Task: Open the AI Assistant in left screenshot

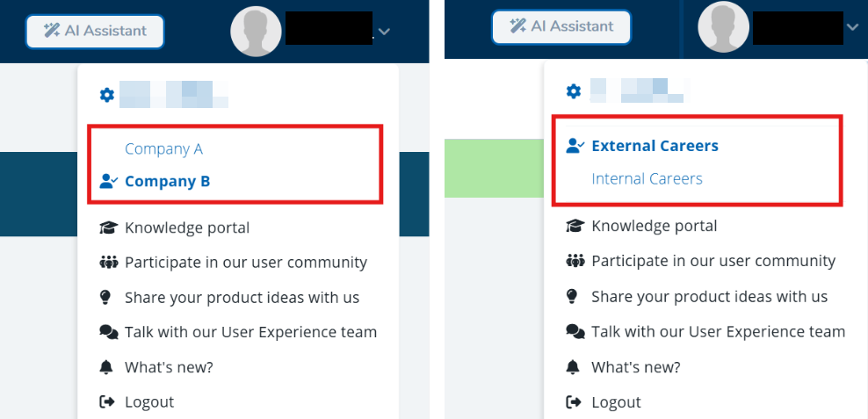Action: [x=95, y=31]
